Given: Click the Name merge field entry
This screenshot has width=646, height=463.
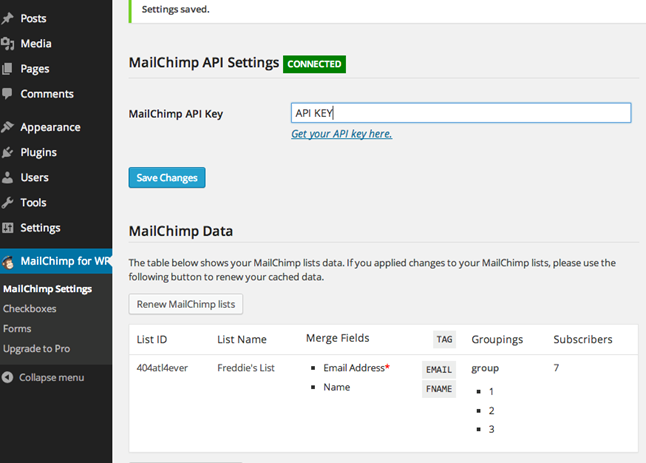Looking at the screenshot, I should point(337,387).
